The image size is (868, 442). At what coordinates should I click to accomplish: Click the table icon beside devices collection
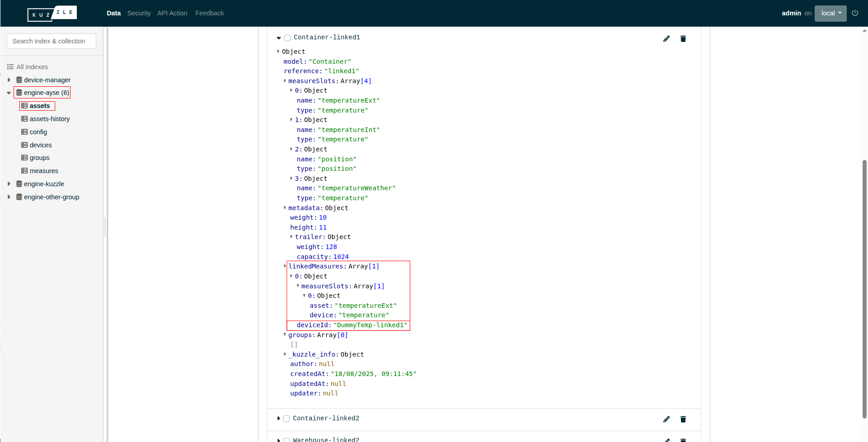click(24, 145)
